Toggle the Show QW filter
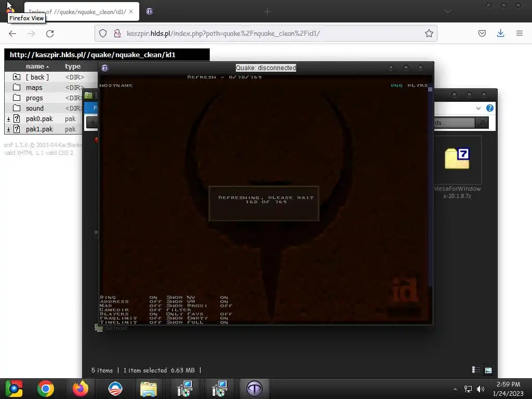 tap(197, 301)
